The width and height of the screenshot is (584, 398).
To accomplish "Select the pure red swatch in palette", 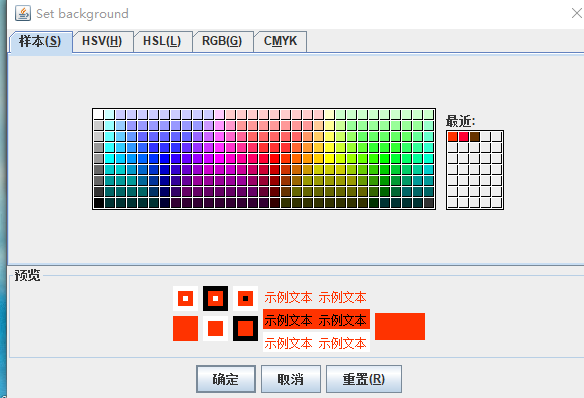I will click(x=275, y=159).
